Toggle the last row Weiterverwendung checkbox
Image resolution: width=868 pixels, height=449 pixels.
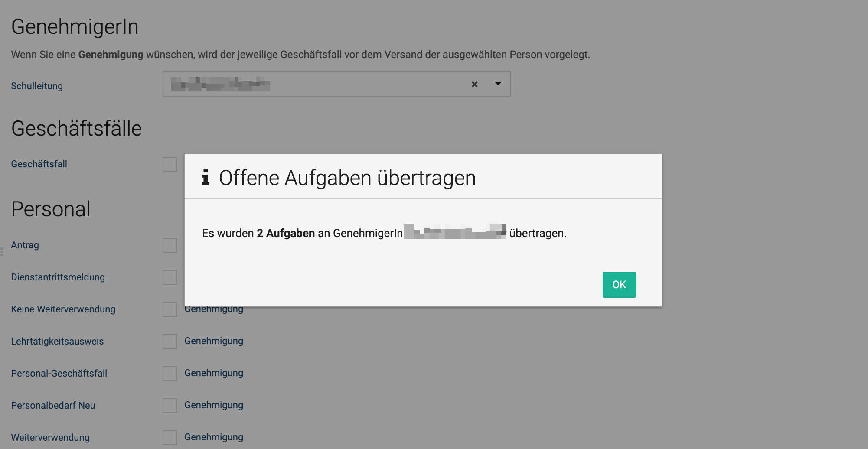[170, 438]
